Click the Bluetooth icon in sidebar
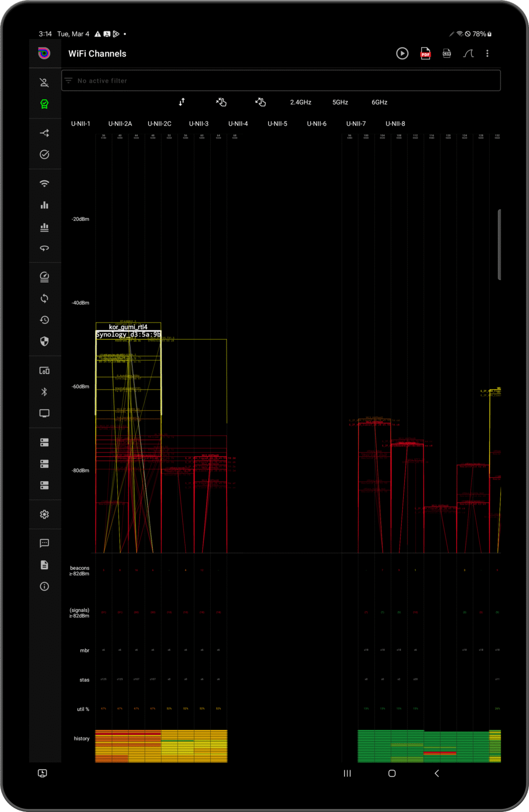529x812 pixels. coord(44,392)
